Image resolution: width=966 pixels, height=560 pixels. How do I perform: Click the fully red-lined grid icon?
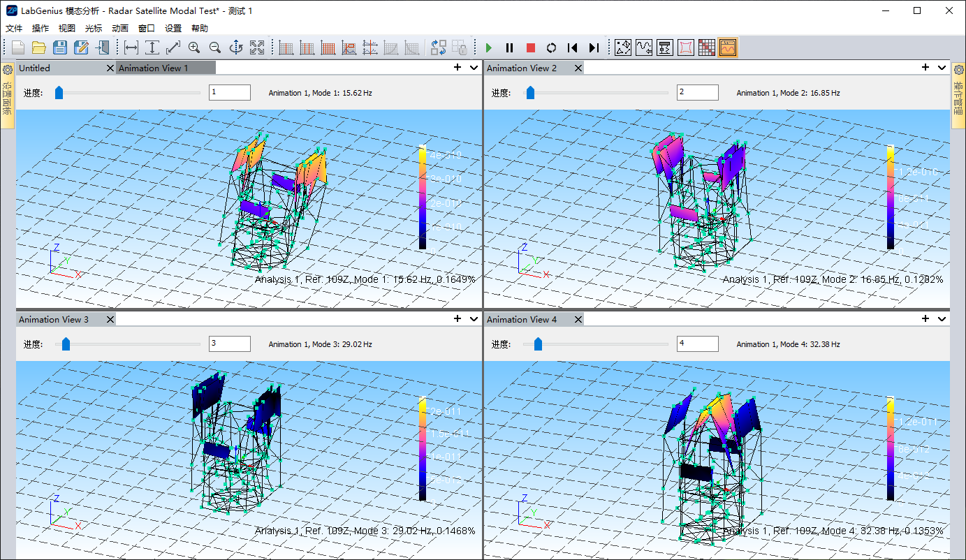(x=328, y=47)
